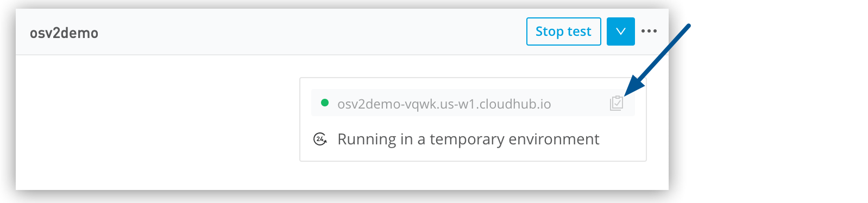The width and height of the screenshot is (868, 203).
Task: Click the gray URL field background
Action: [x=473, y=103]
